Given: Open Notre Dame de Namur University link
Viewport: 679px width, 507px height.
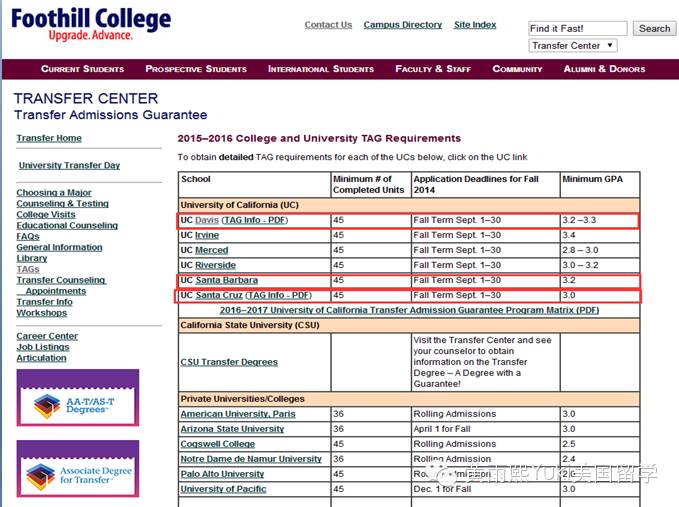Looking at the screenshot, I should [251, 459].
